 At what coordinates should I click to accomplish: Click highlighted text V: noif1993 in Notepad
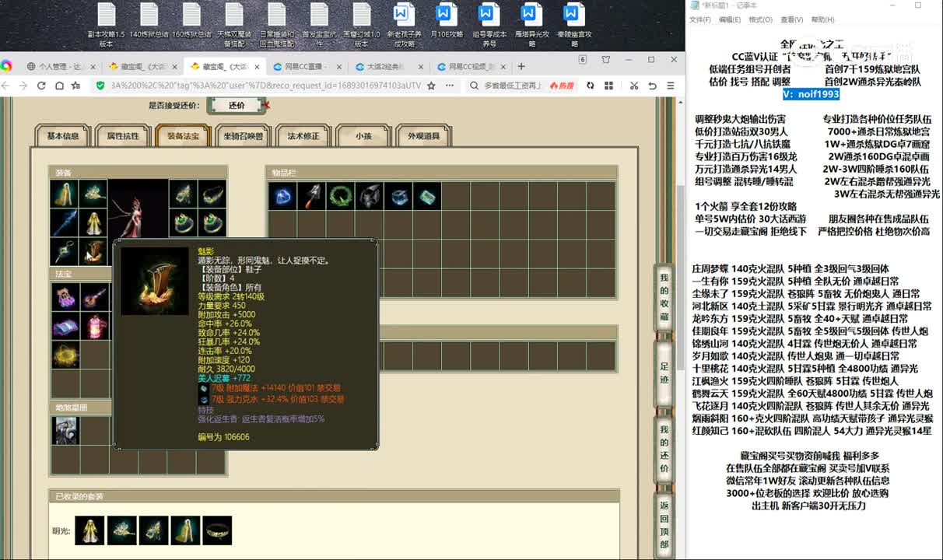tap(811, 94)
